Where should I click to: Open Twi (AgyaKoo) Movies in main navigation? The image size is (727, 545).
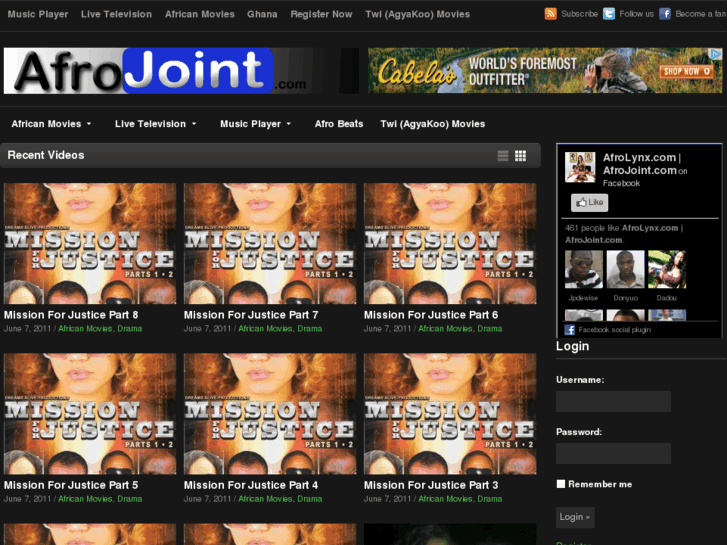pos(433,124)
